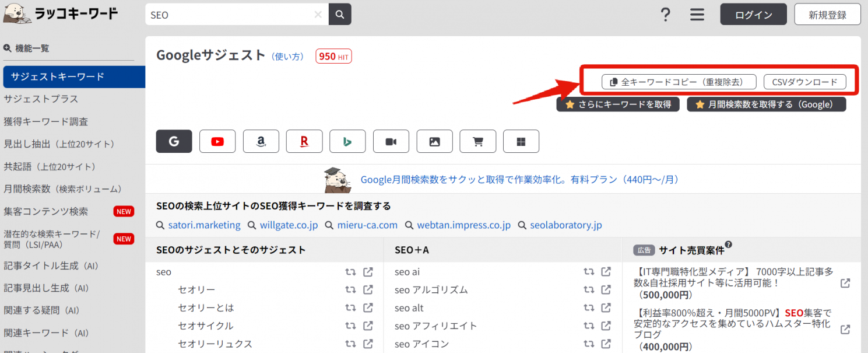Open 'seo ai' with the external link icon
The image size is (868, 353).
tap(606, 271)
